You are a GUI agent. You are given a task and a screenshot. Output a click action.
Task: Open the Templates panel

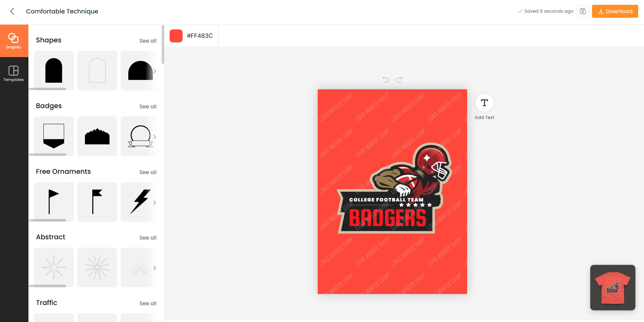[x=14, y=73]
